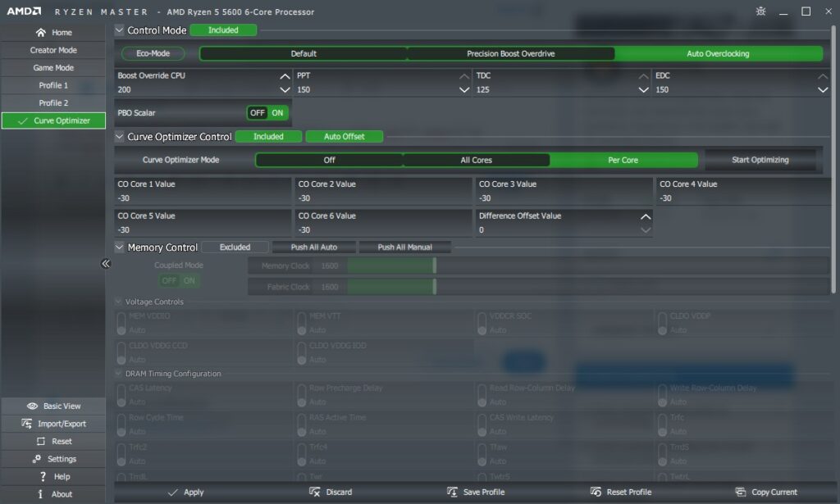Screen dimensions: 840x504
Task: Collapse the Memory Control section
Action: pos(120,247)
